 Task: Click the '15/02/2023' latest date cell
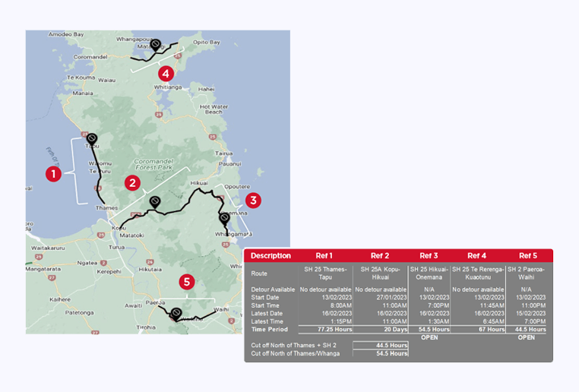(x=530, y=314)
